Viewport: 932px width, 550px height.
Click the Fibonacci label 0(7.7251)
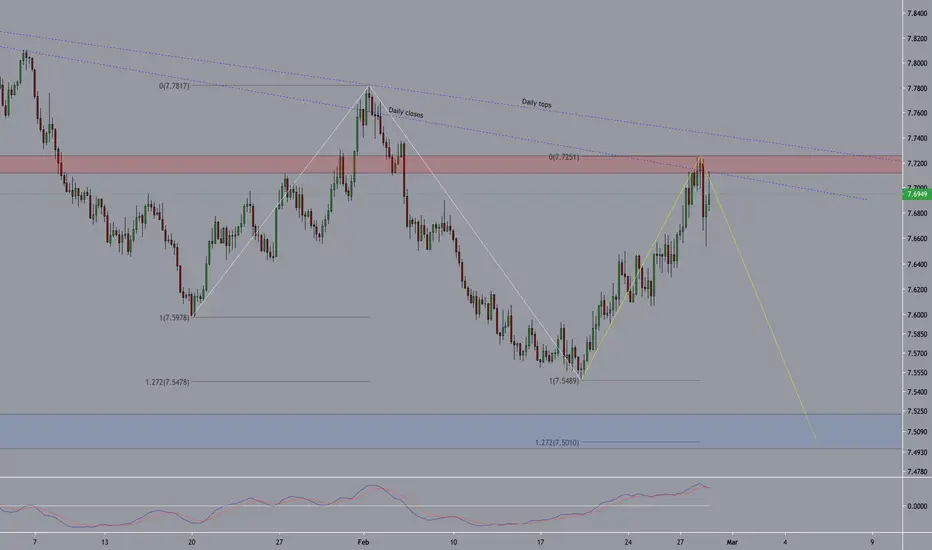pyautogui.click(x=563, y=158)
